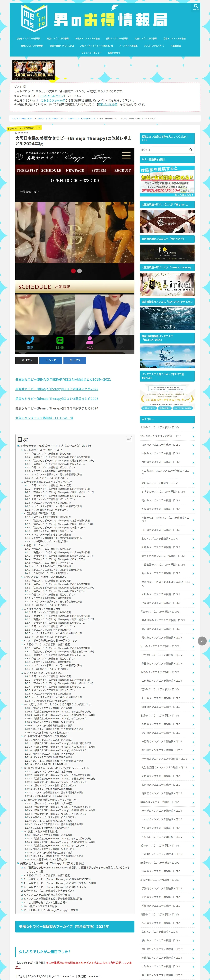Screen dimensions: 210x980
Task: Bookmark with Hatena (はてブ) button
Action: point(75,360)
